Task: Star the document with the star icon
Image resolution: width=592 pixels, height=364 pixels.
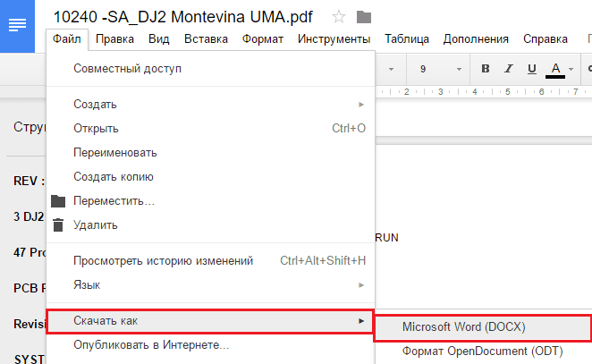Action: 339,16
